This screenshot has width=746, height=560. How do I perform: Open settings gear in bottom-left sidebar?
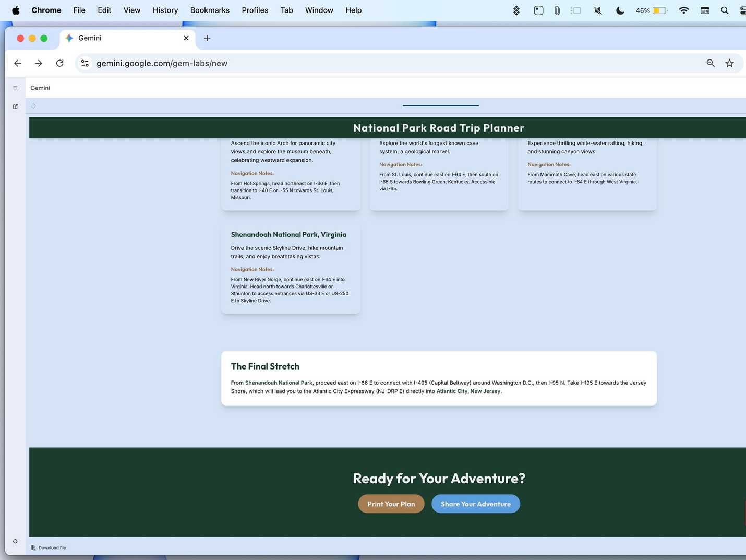point(15,541)
